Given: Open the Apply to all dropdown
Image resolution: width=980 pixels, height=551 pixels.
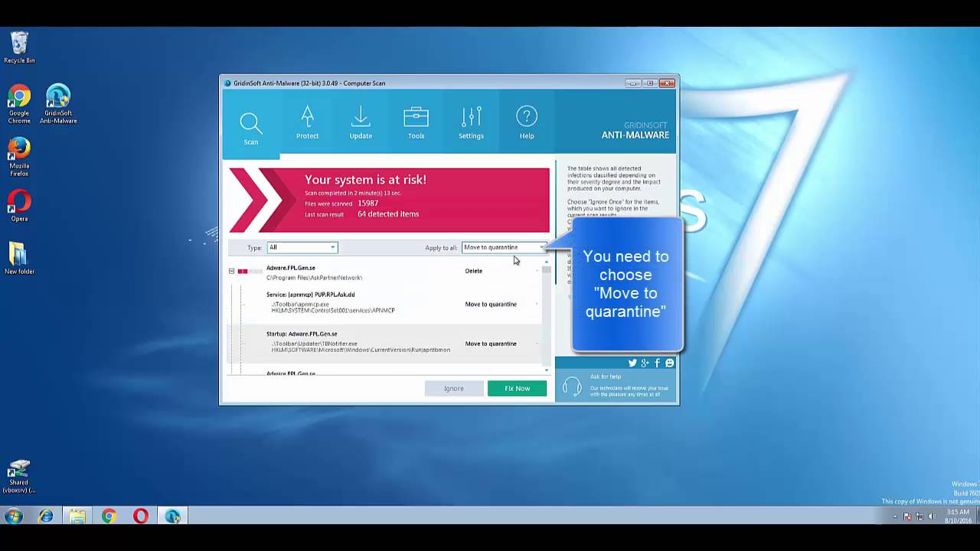Looking at the screenshot, I should (505, 247).
